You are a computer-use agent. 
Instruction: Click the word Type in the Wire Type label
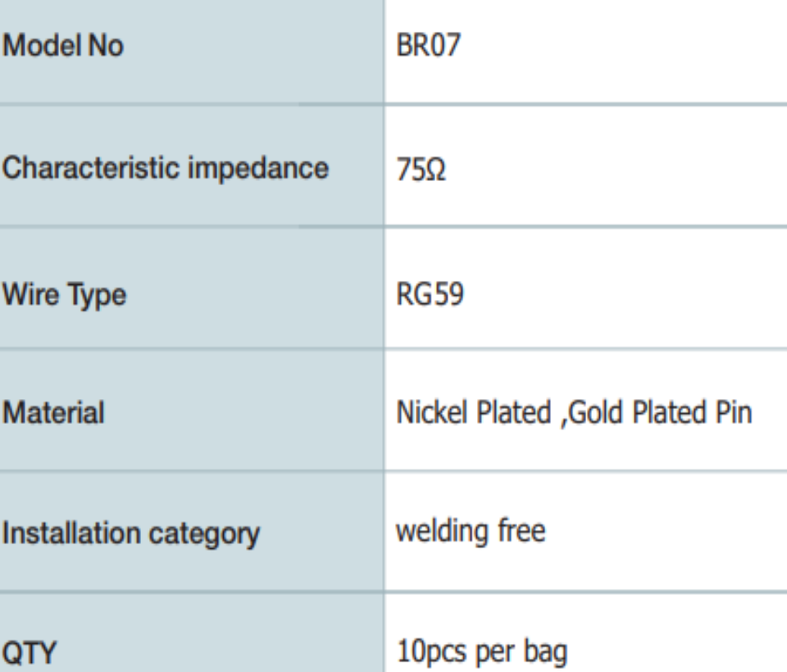[x=98, y=294]
